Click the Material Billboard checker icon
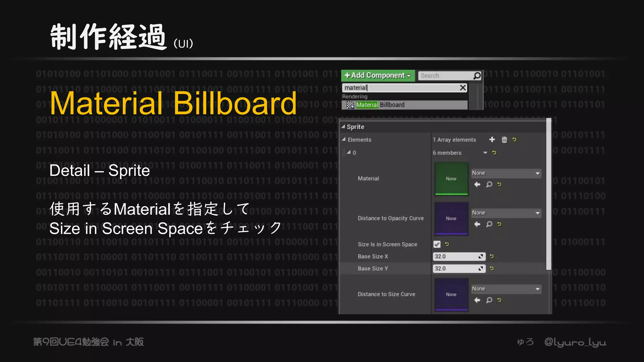 tap(350, 105)
